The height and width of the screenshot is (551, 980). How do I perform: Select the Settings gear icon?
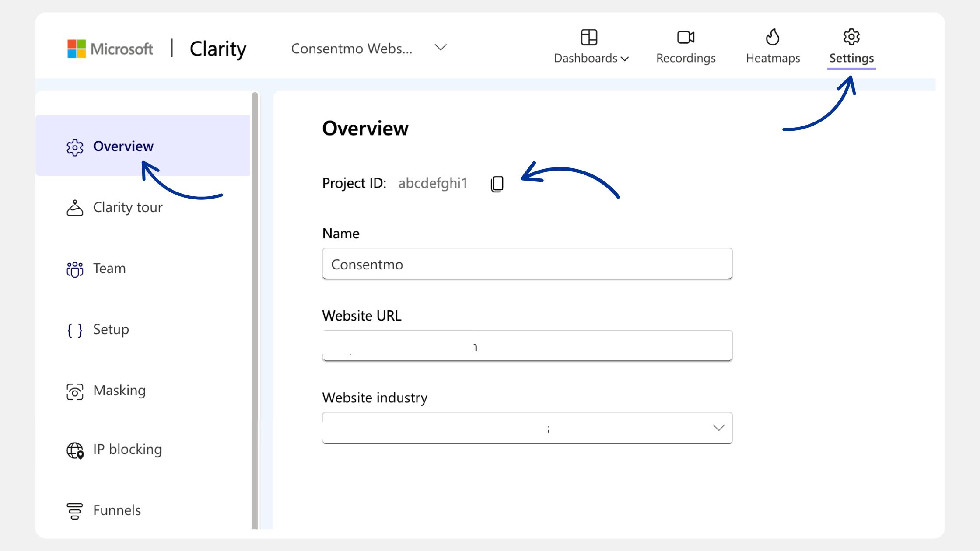click(851, 36)
